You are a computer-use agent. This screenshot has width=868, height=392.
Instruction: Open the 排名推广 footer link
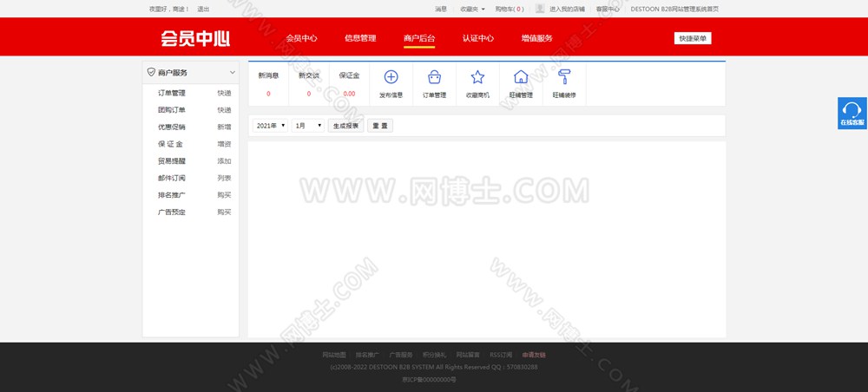click(367, 355)
